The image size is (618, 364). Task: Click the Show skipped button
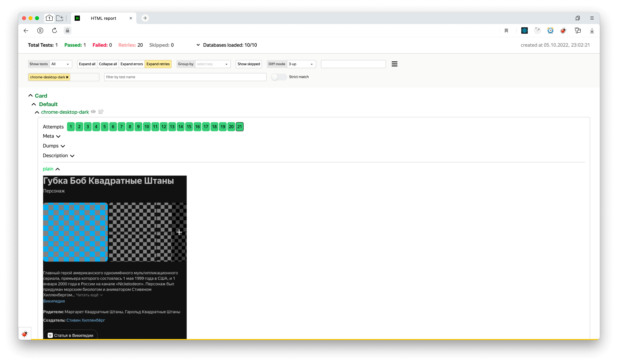click(x=248, y=64)
